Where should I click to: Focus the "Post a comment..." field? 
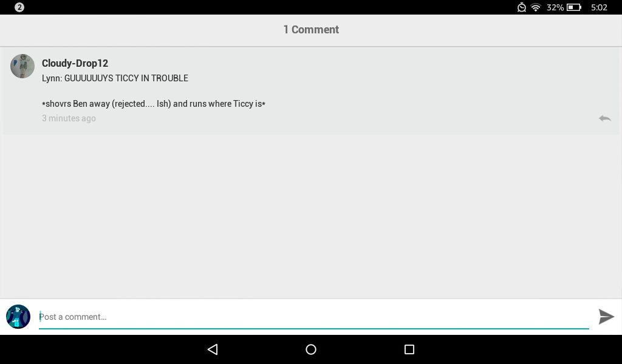pyautogui.click(x=314, y=317)
